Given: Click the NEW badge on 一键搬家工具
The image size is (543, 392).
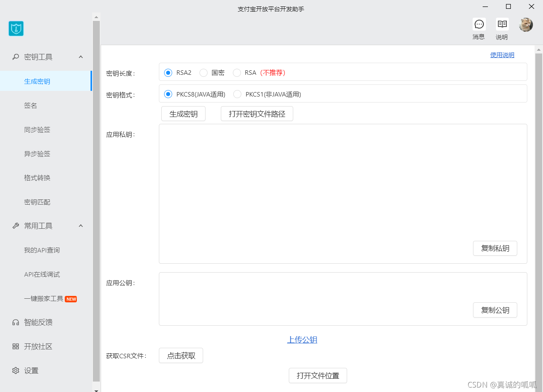Looking at the screenshot, I should click(71, 299).
